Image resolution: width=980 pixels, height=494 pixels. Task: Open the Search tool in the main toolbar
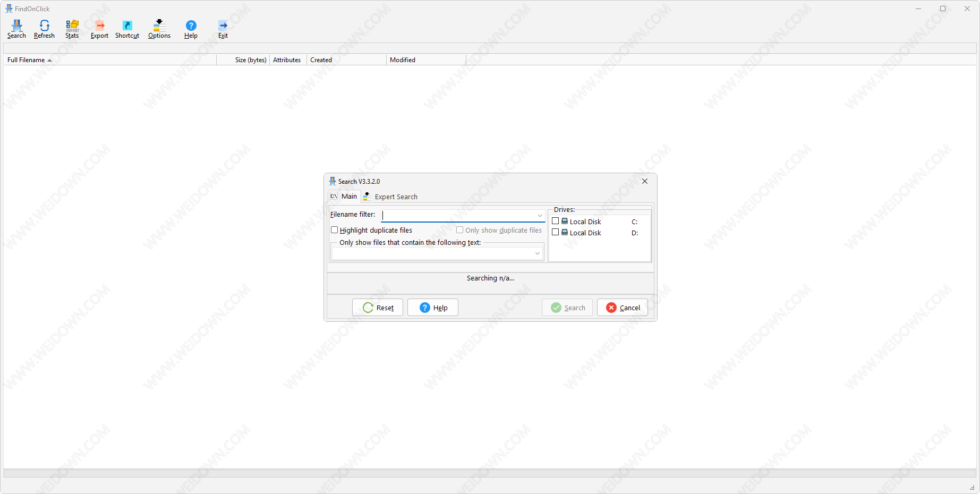tap(16, 29)
